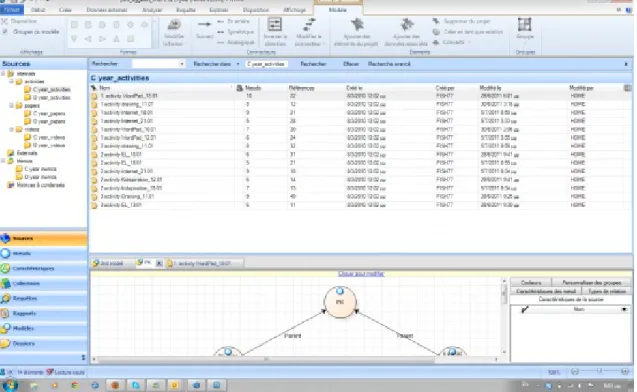Click Recherche avancée

(x=389, y=64)
